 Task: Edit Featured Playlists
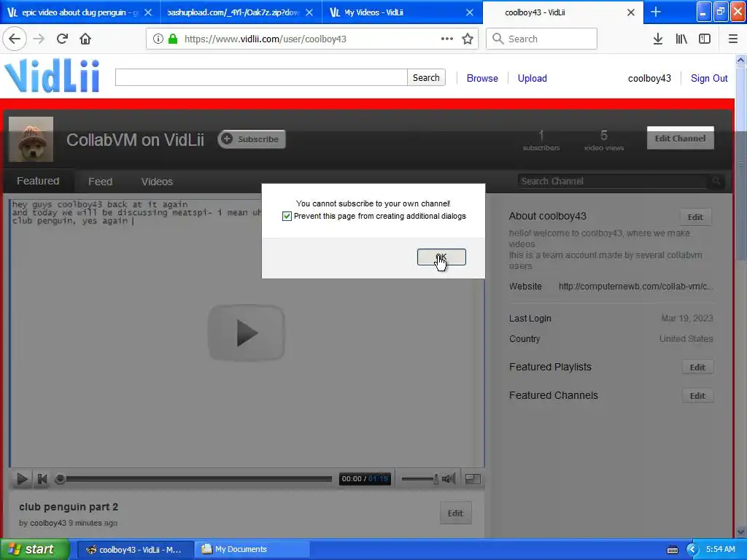697,367
